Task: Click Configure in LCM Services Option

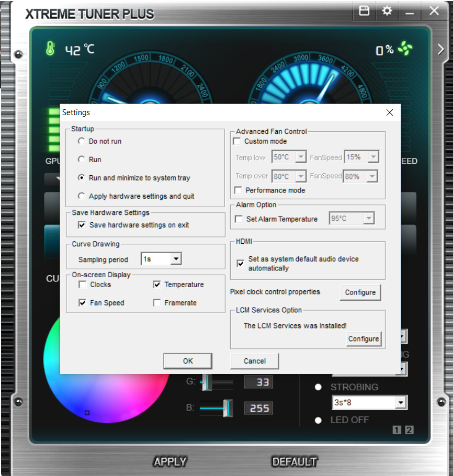Action: (364, 339)
